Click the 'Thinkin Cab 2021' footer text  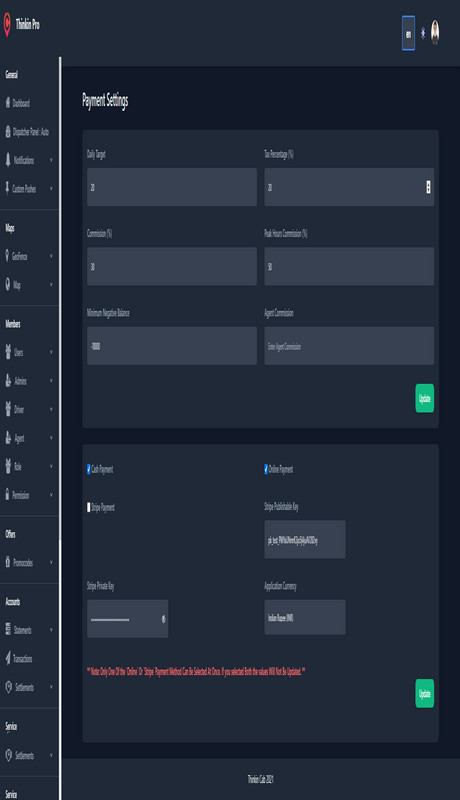tap(261, 779)
